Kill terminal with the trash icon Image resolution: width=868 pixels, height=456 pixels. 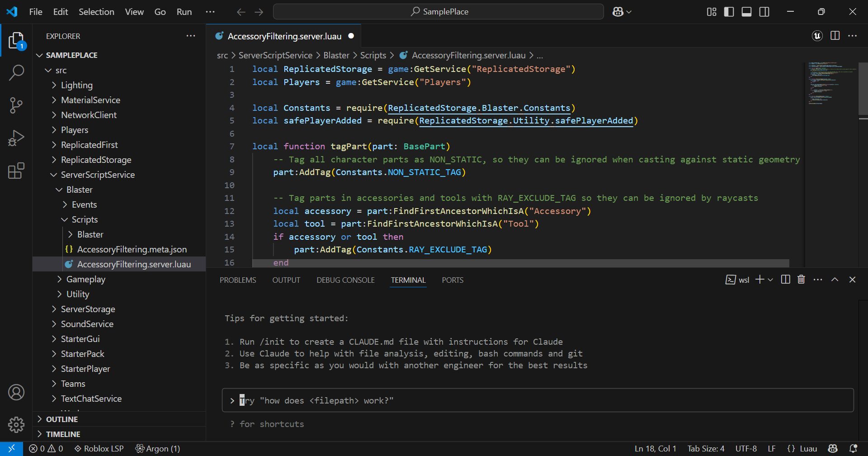tap(801, 280)
